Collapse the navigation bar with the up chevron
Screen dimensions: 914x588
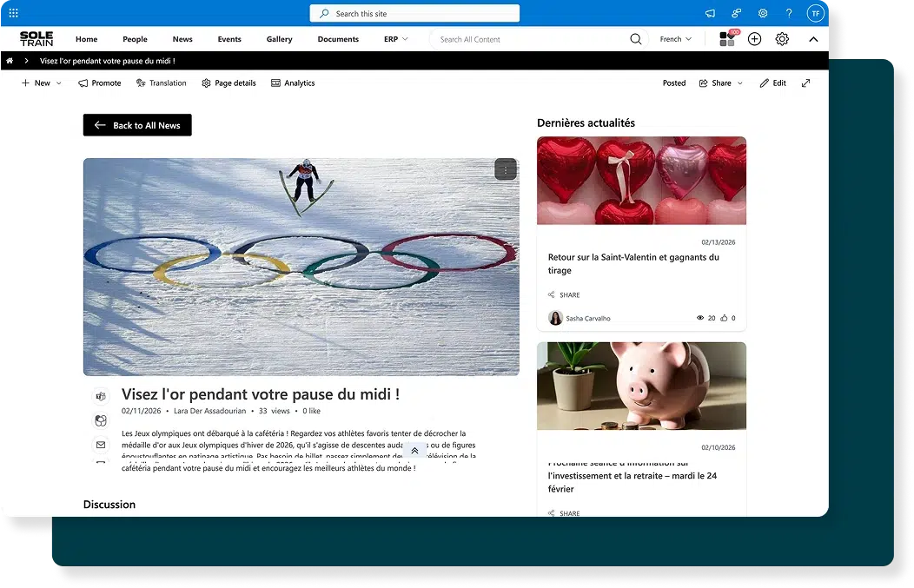coord(812,39)
